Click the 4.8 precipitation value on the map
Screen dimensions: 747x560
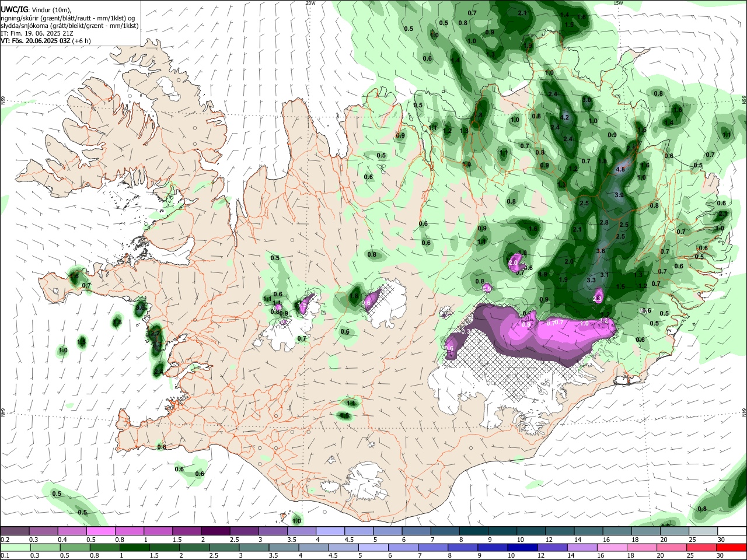620,170
